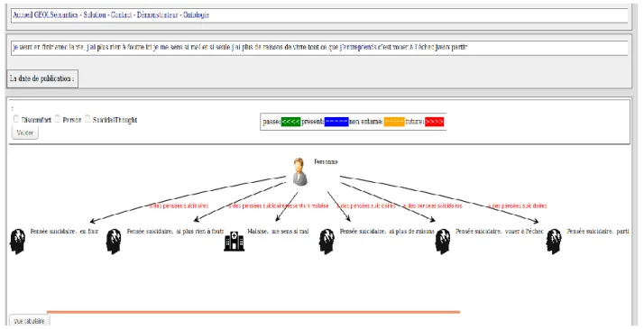Click the 'Personne' node label
This screenshot has height=329, width=644.
point(326,162)
